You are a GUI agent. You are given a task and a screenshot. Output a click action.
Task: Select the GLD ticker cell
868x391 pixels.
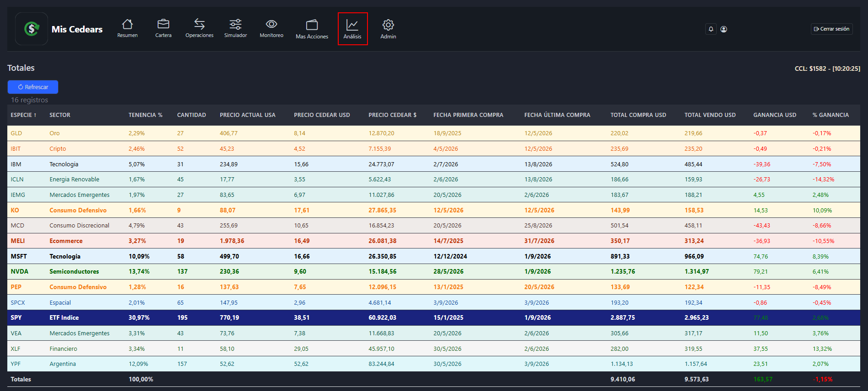pyautogui.click(x=16, y=133)
